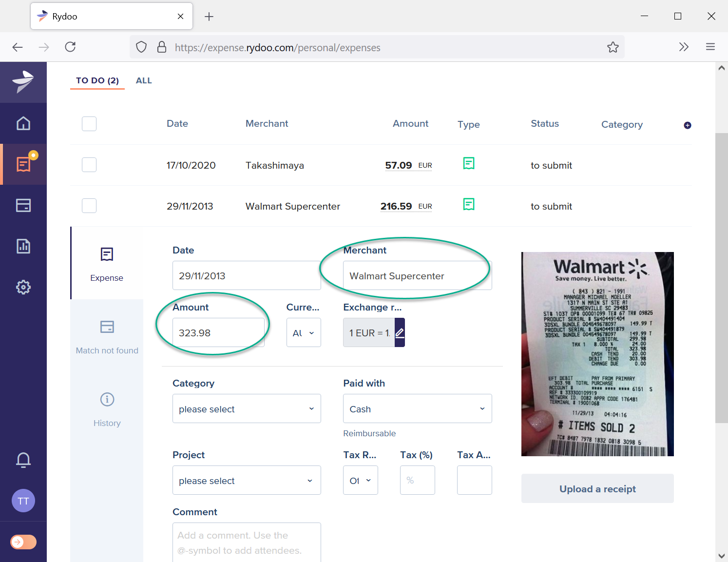This screenshot has height=562, width=728.
Task: Select the Match not found tab
Action: coord(107,335)
